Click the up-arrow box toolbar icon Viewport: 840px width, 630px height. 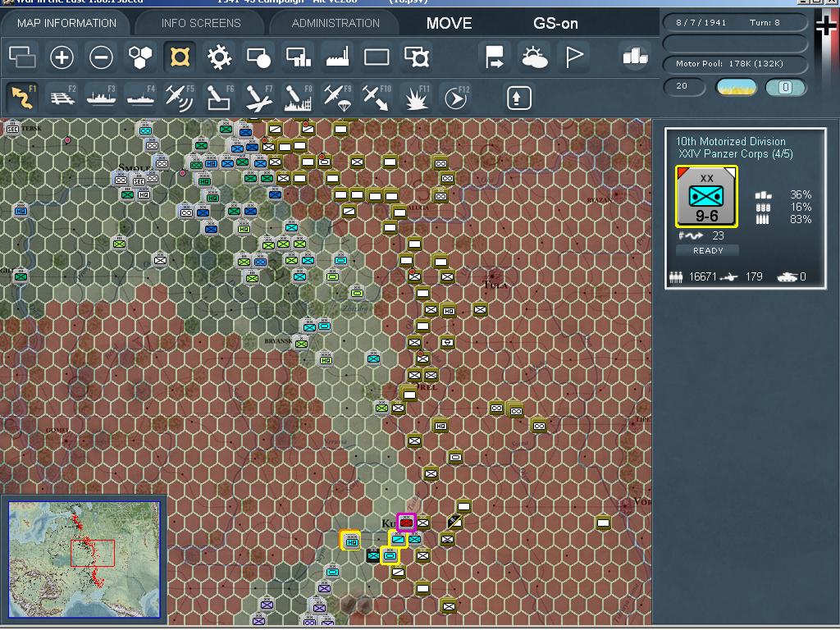tap(518, 98)
